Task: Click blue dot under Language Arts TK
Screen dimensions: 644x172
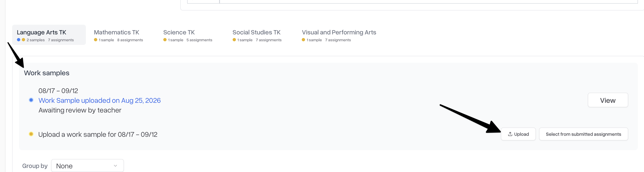Action: point(19,40)
